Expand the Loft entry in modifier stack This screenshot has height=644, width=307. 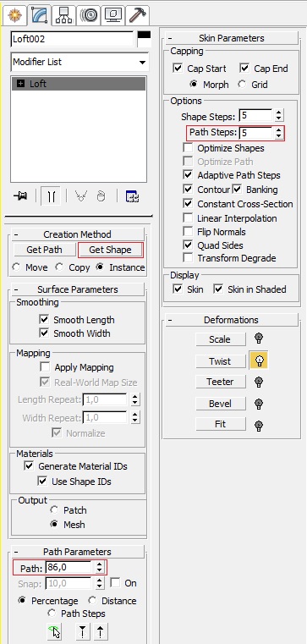(20, 84)
